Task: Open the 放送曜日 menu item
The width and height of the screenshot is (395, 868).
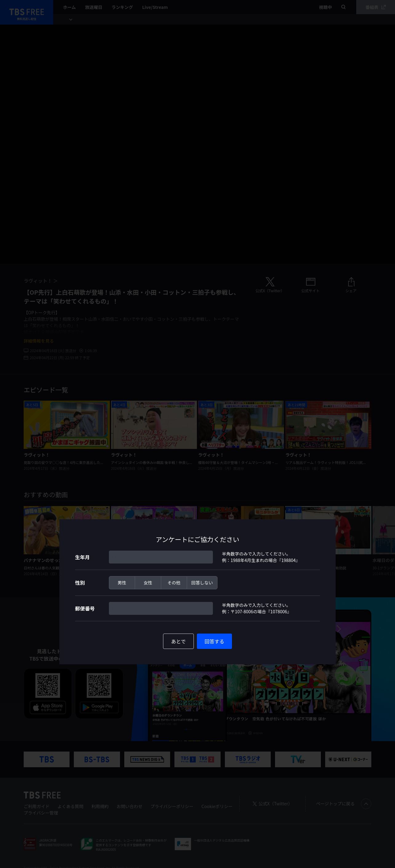Action: coord(94,7)
